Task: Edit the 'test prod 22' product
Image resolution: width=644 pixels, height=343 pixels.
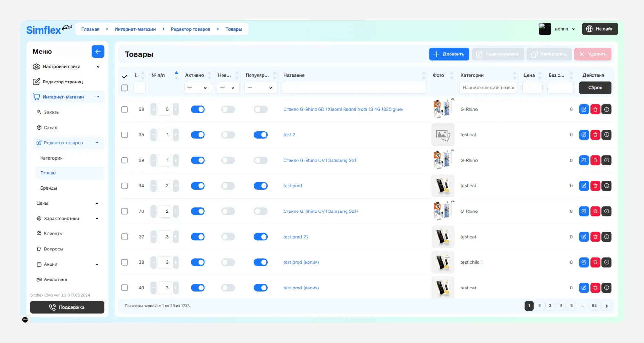Action: click(x=584, y=237)
